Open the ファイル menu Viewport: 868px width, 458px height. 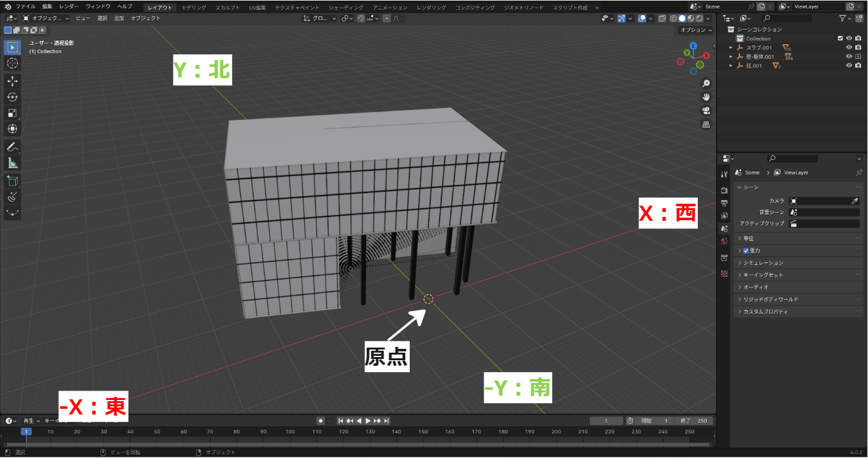tap(25, 6)
